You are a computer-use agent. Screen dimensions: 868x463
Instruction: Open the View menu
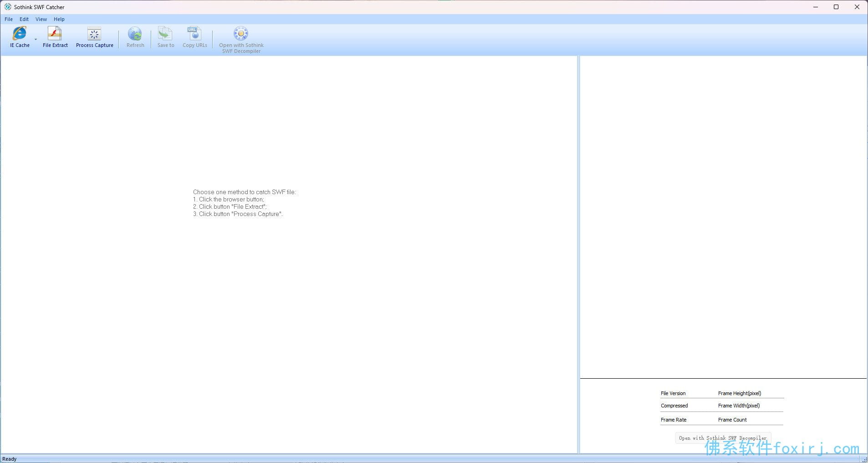[x=41, y=19]
